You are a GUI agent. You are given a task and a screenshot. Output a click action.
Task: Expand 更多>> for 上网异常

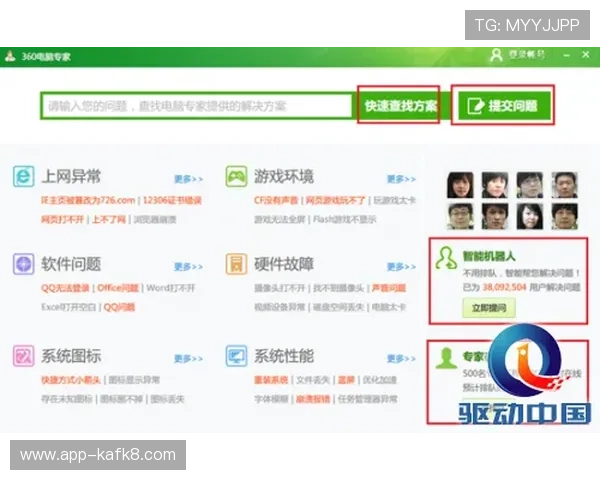pos(189,179)
